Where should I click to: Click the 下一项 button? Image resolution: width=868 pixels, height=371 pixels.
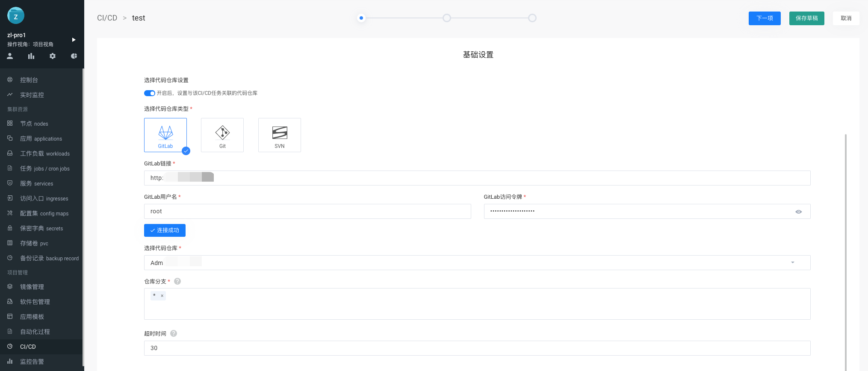pos(765,18)
